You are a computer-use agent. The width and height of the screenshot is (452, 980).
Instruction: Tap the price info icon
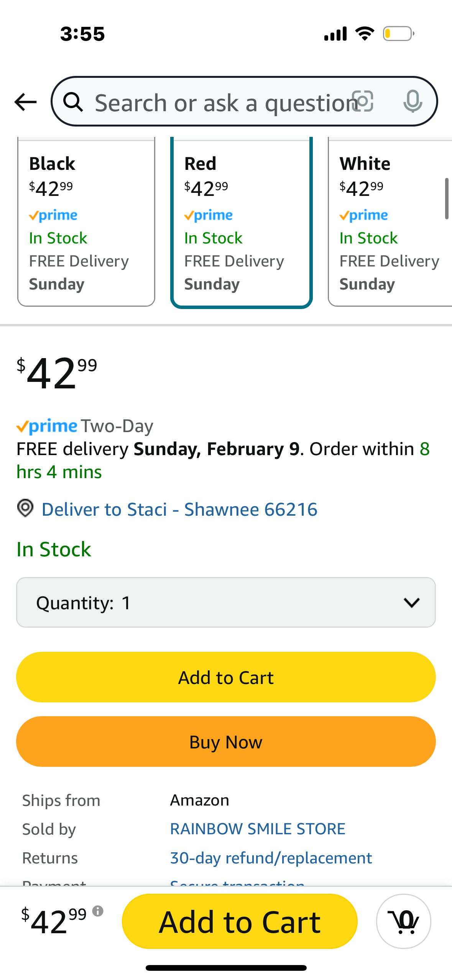(98, 911)
